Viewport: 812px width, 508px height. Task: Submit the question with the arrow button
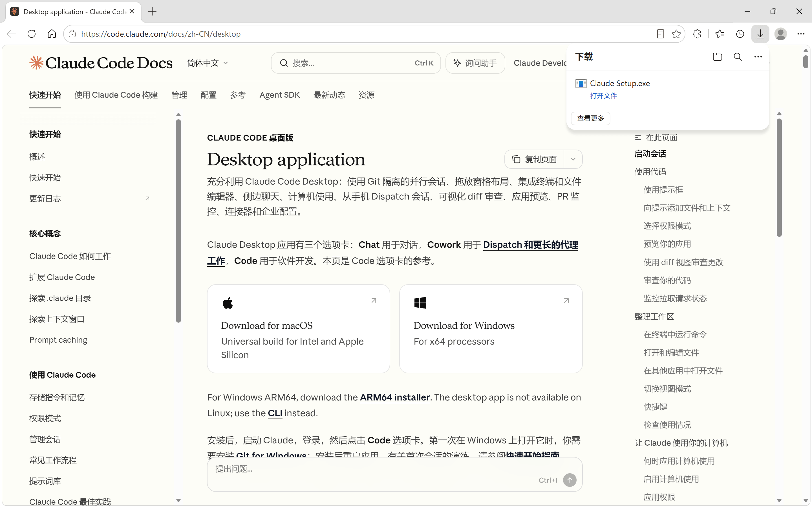(x=570, y=480)
